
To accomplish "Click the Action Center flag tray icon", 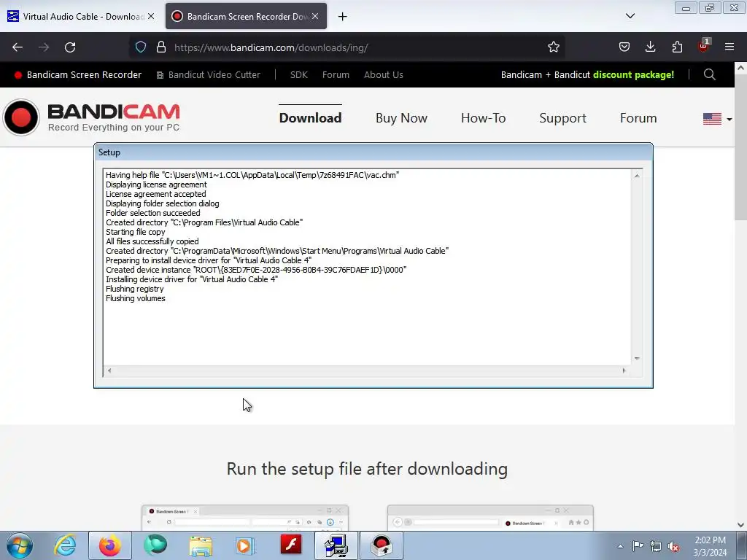I will (638, 546).
